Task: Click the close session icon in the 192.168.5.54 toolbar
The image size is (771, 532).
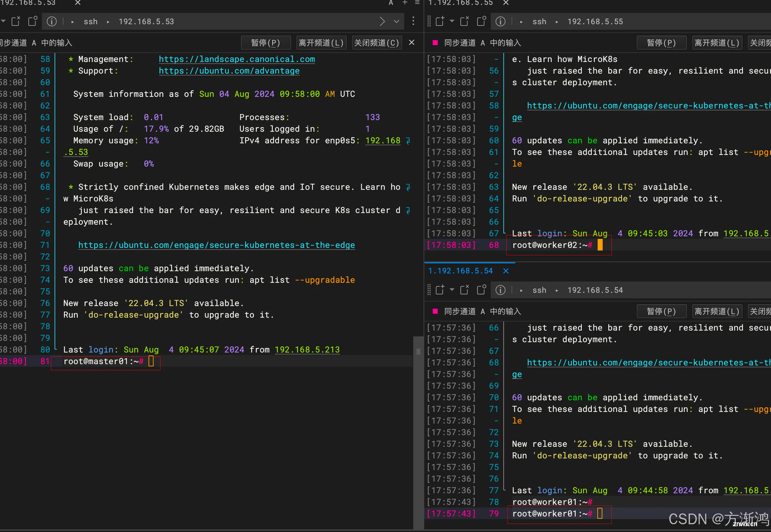Action: tap(464, 290)
